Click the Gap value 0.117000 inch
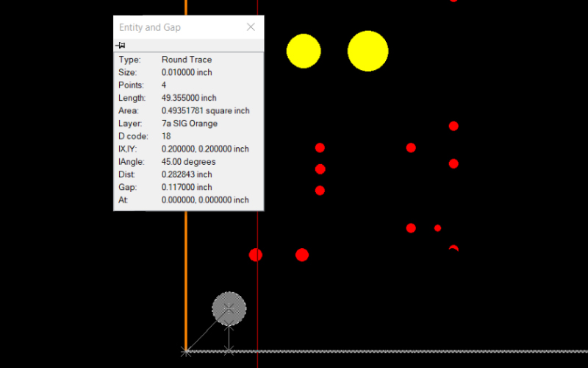588x368 pixels. pos(187,188)
